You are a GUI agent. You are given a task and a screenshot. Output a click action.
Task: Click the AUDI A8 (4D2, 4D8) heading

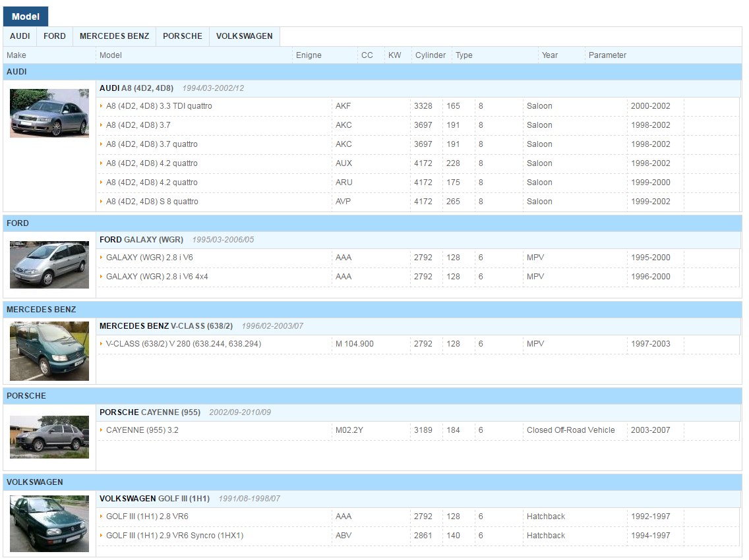click(x=136, y=88)
